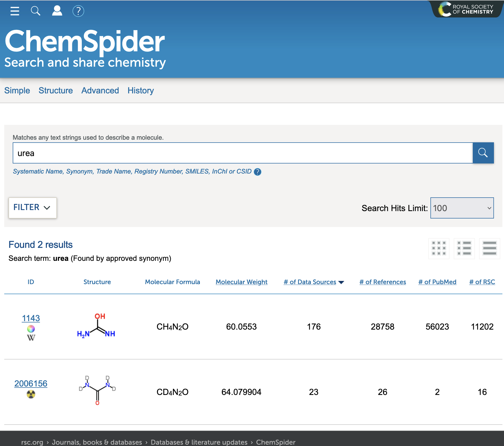This screenshot has width=504, height=446.
Task: Click the colorful sphere icon under 1143
Action: [x=31, y=329]
